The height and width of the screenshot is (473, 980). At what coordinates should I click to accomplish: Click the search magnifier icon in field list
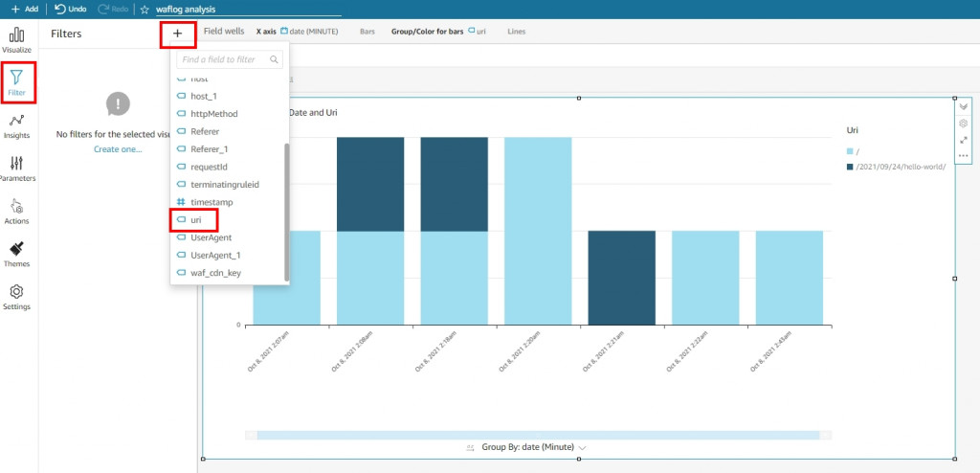point(274,59)
